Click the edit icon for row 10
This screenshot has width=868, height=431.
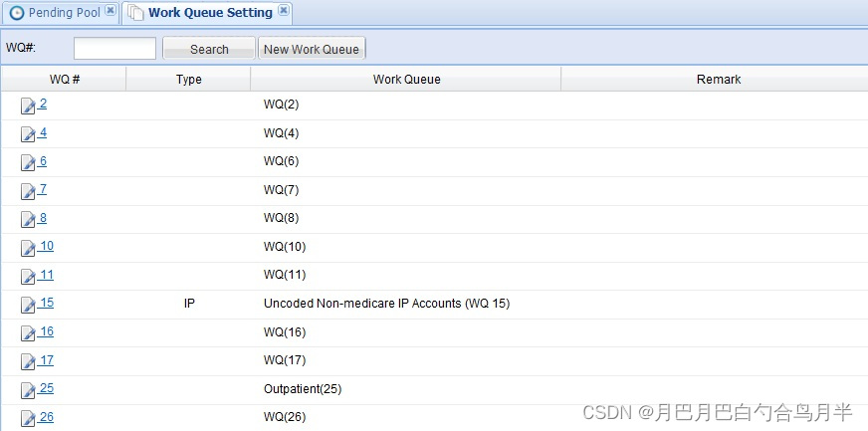coord(28,249)
